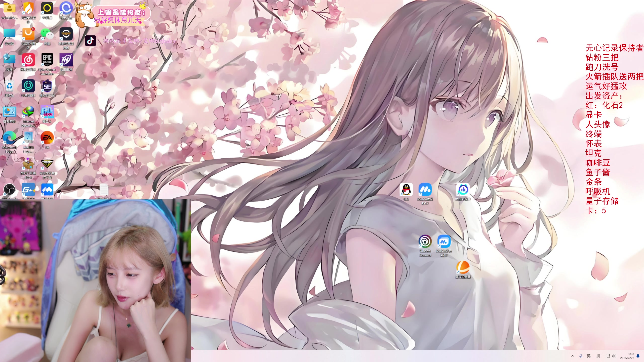The image size is (644, 362).
Task: Toggle the 拼 pinyin input mode
Action: (x=598, y=356)
